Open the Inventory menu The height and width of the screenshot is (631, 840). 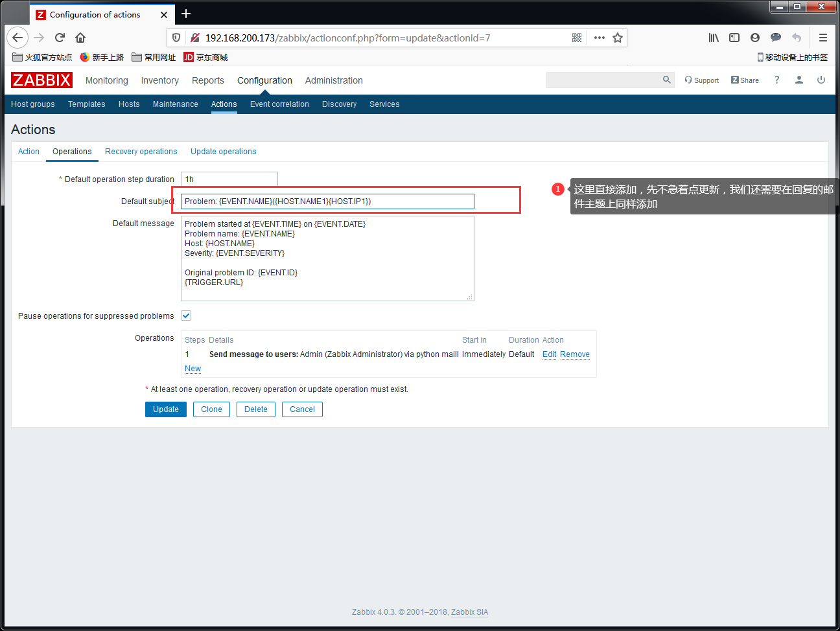pos(160,80)
